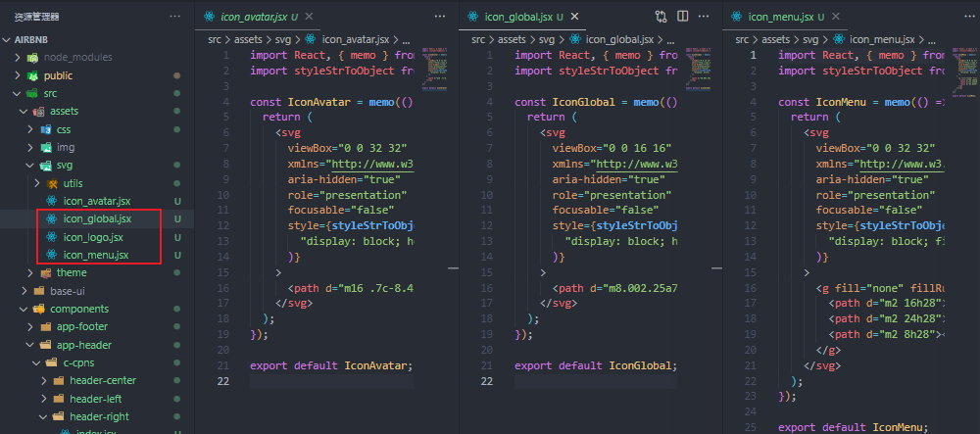Close the icon_menu.jsx tab
Screen dimensions: 980x434
(838, 17)
